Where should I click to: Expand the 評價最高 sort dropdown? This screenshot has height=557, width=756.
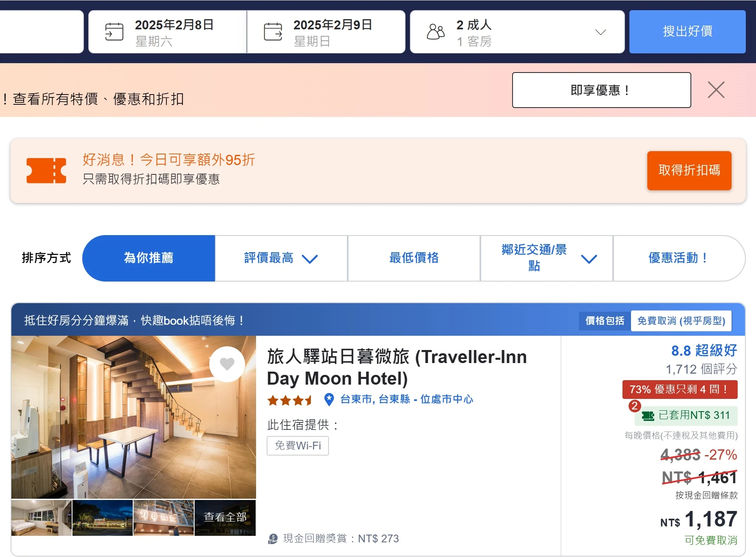click(x=310, y=259)
